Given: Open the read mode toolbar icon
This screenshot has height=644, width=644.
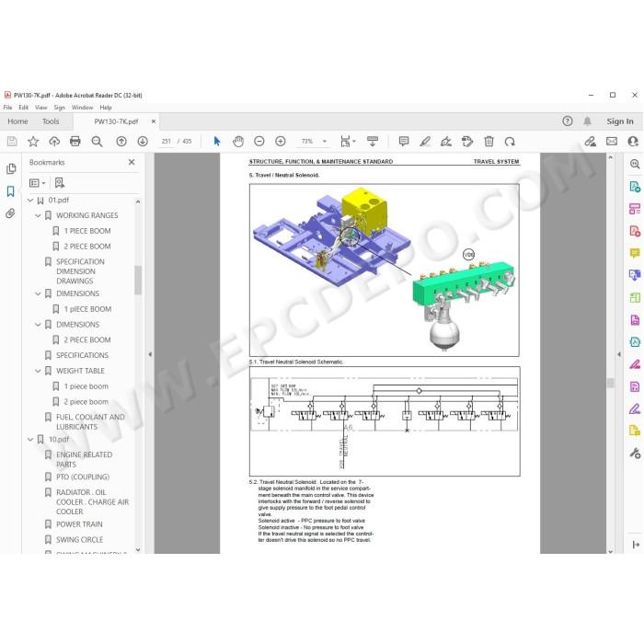Looking at the screenshot, I should pos(373,142).
